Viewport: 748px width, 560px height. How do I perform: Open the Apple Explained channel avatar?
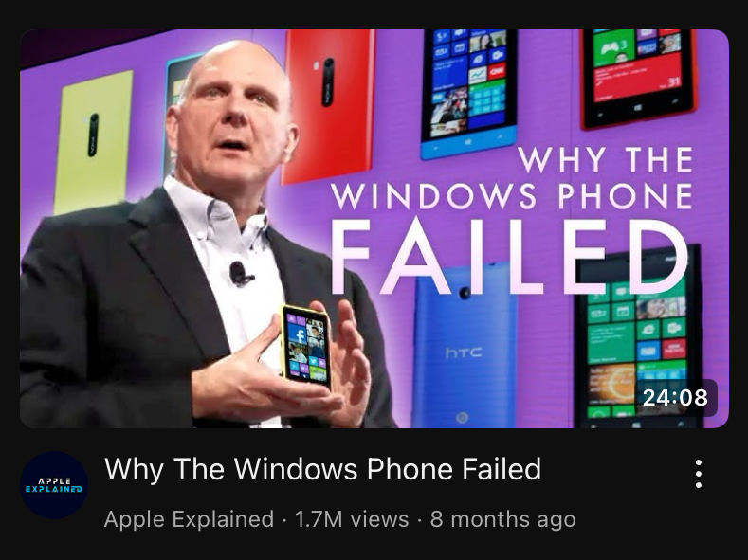tap(54, 485)
